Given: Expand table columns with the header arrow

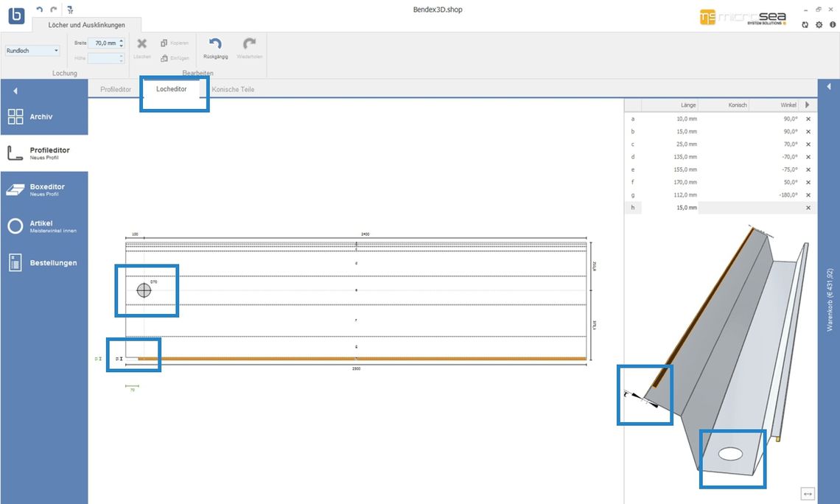Looking at the screenshot, I should [x=808, y=105].
